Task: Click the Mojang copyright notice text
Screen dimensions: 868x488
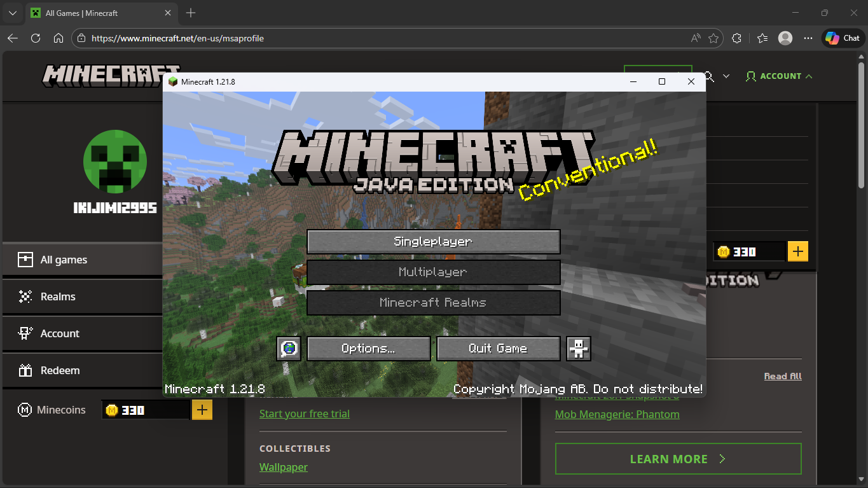Action: [578, 389]
